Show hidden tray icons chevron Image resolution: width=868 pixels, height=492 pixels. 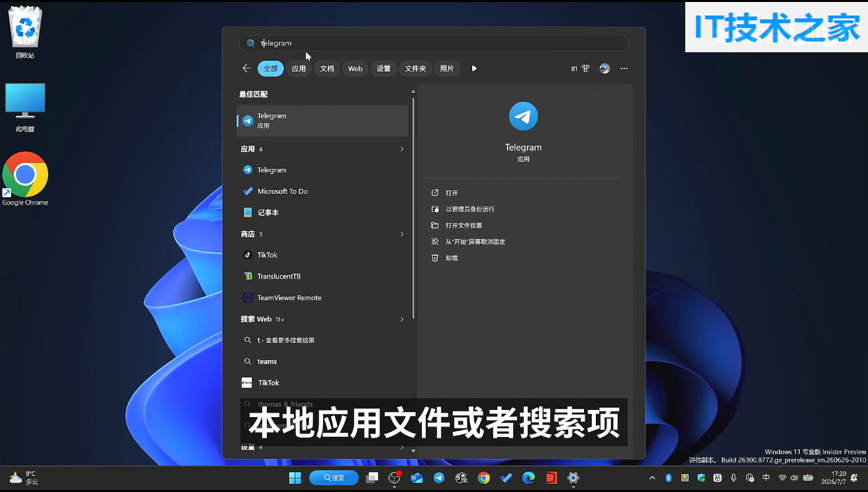(652, 477)
